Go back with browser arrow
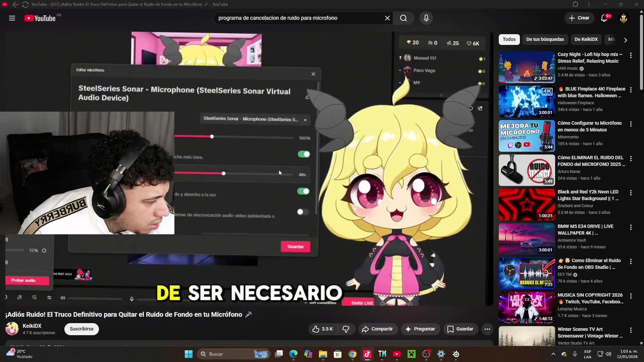This screenshot has width=644, height=362. pyautogui.click(x=15, y=5)
